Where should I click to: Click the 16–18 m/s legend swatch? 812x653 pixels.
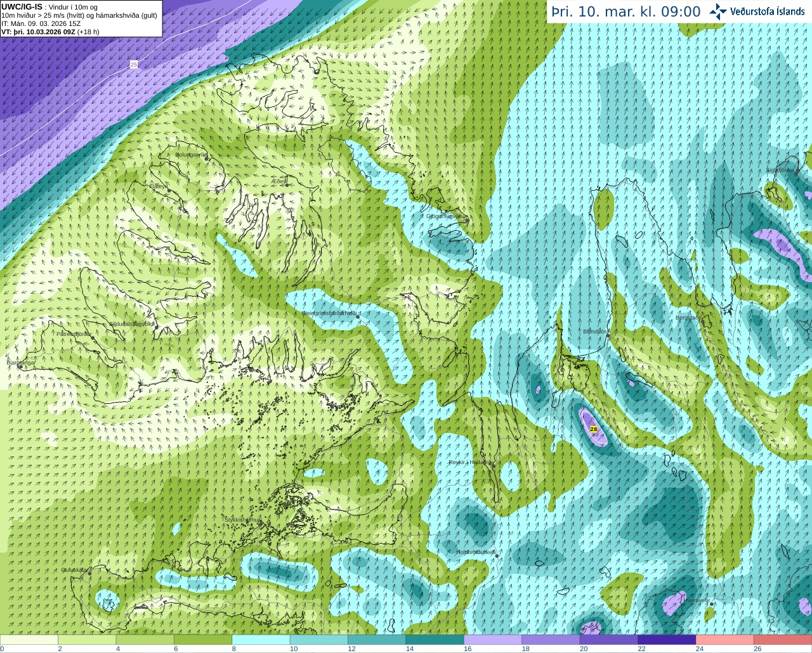click(x=493, y=640)
